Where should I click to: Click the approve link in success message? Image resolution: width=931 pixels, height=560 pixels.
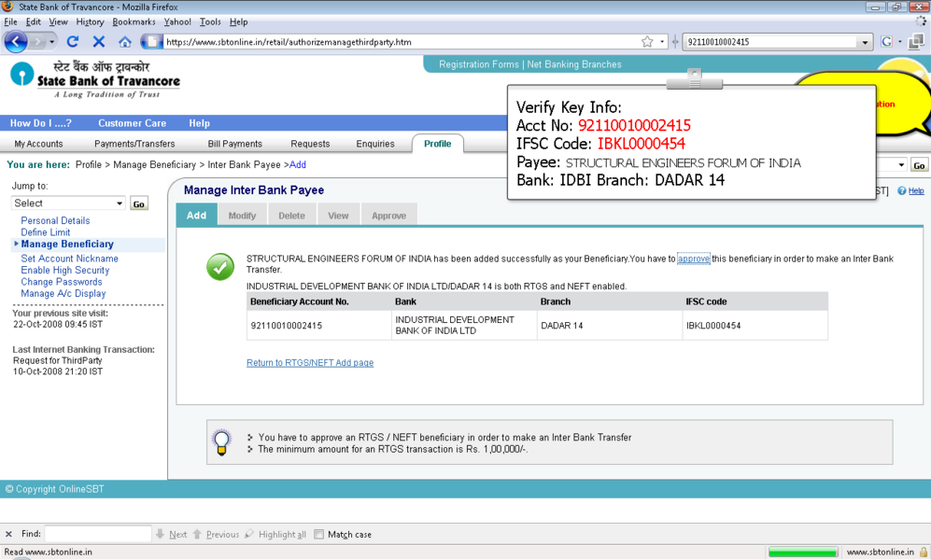coord(694,259)
